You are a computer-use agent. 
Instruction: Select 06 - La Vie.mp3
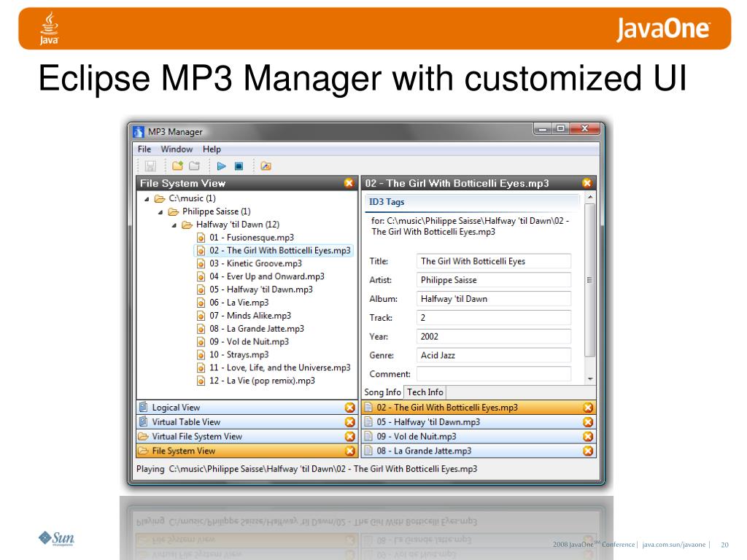click(x=239, y=303)
